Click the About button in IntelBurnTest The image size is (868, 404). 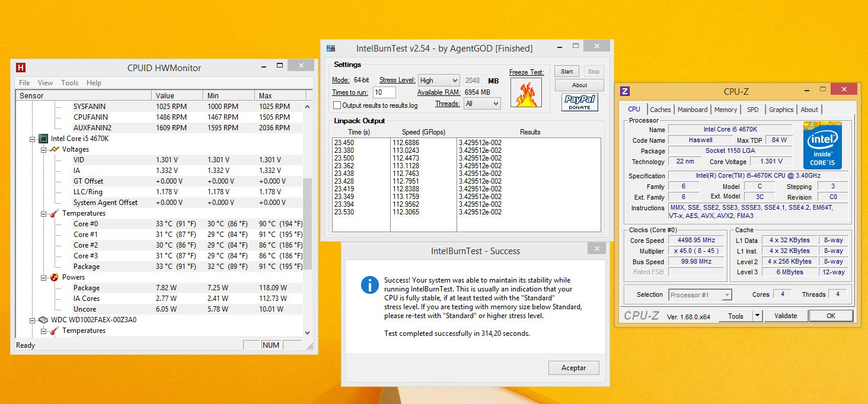click(579, 85)
